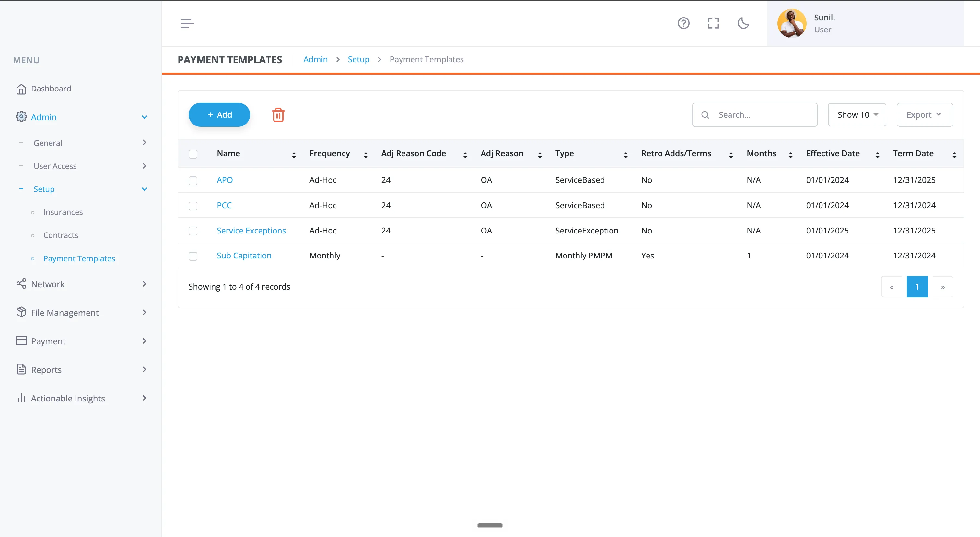Click the Sunil user profile name
The width and height of the screenshot is (980, 537).
(824, 18)
